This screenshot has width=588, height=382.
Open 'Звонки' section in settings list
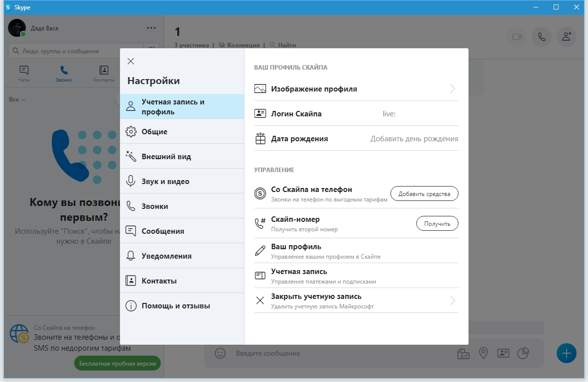coord(182,206)
